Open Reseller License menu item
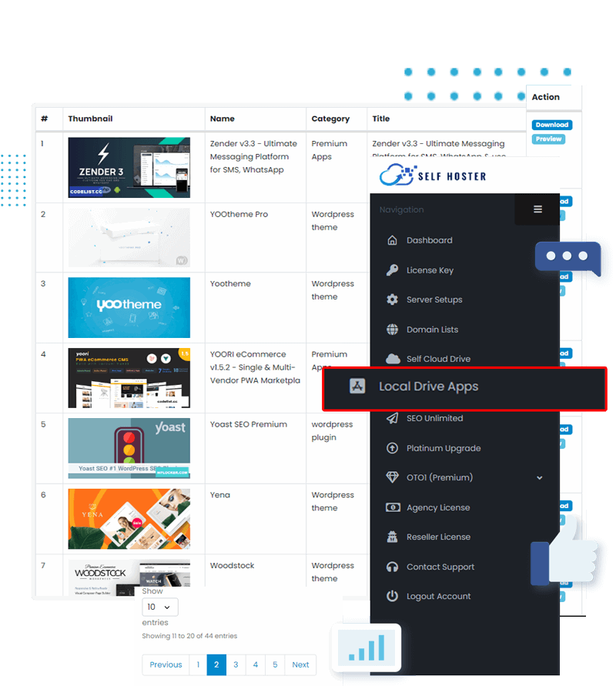This screenshot has height=686, width=616. 438,537
